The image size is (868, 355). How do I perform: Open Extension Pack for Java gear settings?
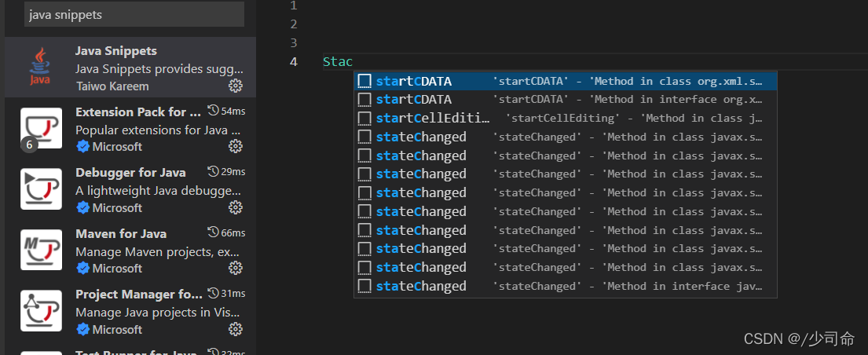[x=235, y=146]
